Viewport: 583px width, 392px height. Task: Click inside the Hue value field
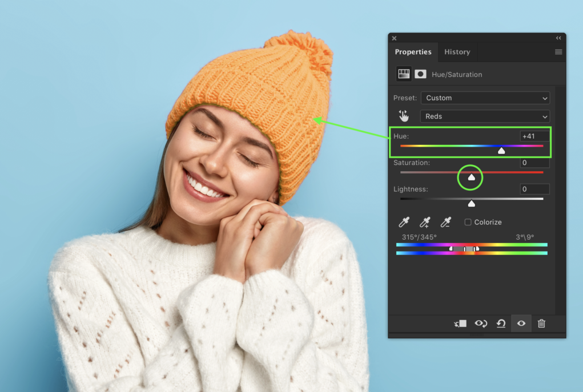534,136
